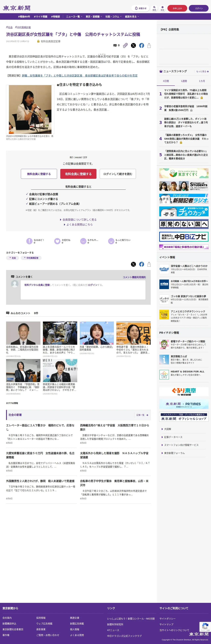The height and width of the screenshot is (644, 211).
Task: Open the 設定 gear icon
Action: point(163,8)
